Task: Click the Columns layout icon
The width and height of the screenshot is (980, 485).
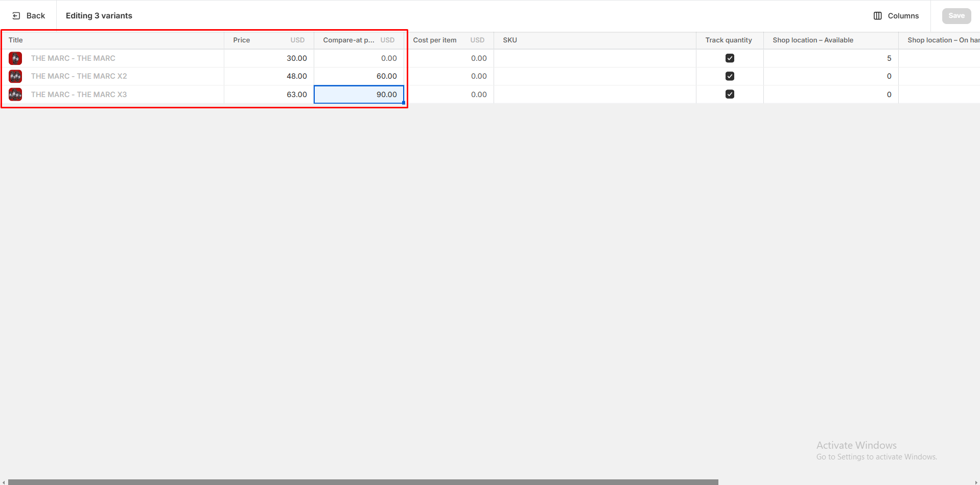Action: click(877, 16)
